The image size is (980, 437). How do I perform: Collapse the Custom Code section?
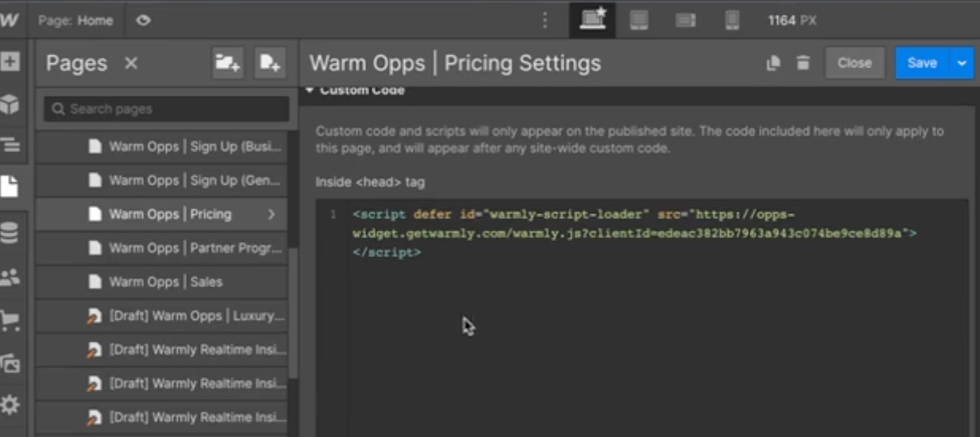tap(310, 90)
